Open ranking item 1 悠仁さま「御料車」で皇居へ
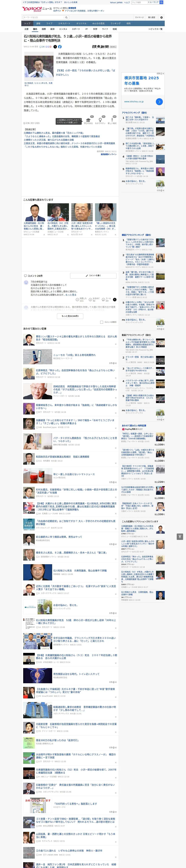186x868 pixels. [140, 119]
